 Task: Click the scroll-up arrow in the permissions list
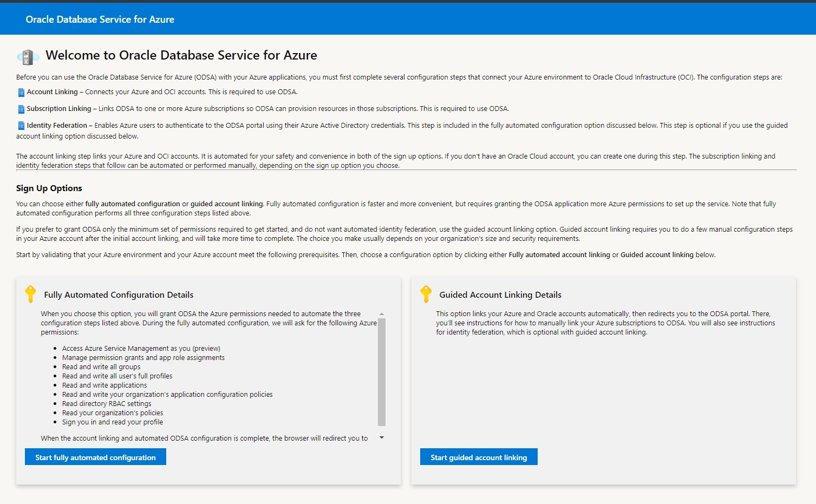click(381, 313)
